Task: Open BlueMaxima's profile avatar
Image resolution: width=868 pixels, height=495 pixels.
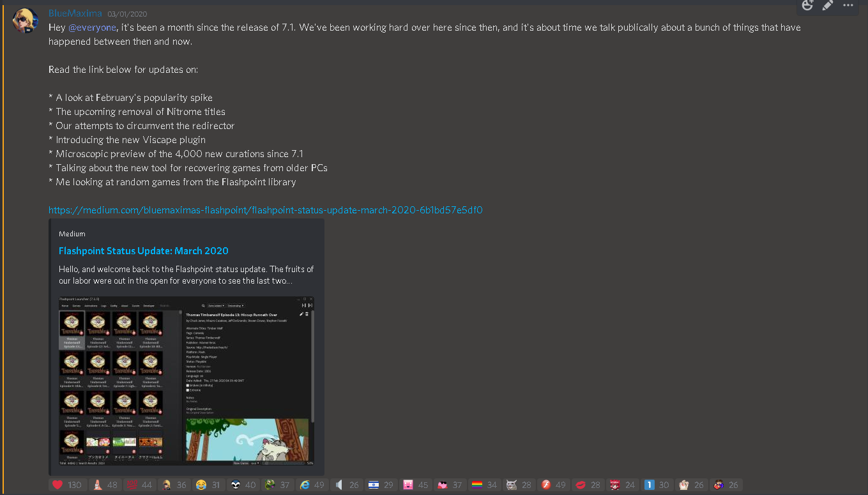Action: pyautogui.click(x=26, y=20)
